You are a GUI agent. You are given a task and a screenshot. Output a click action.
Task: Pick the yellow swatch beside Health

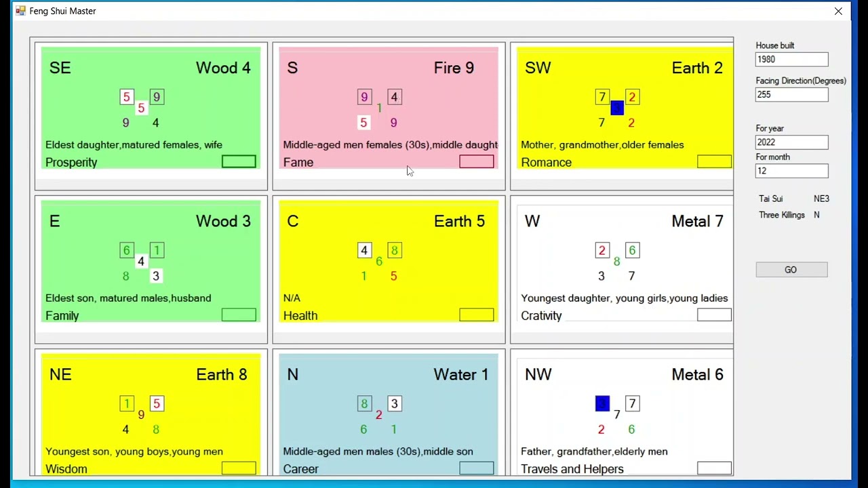476,314
